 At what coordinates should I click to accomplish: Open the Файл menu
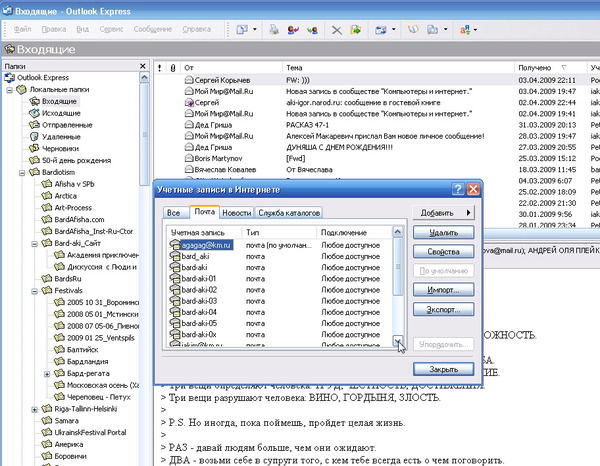click(23, 29)
